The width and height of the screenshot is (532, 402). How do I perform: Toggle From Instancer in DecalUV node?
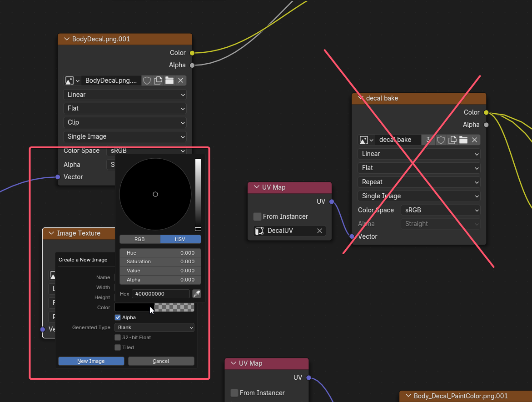coord(257,216)
